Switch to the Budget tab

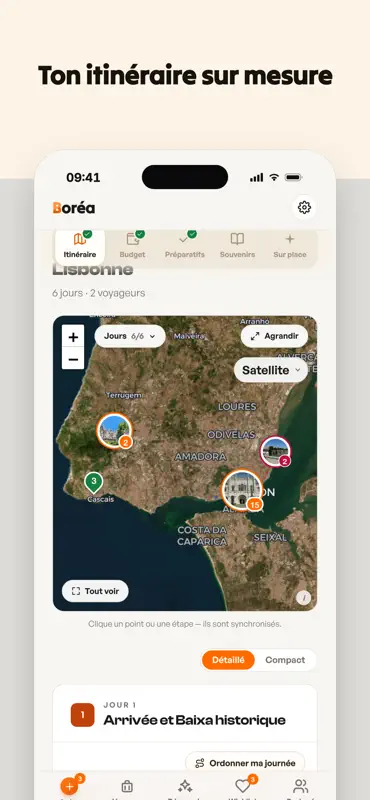point(133,246)
